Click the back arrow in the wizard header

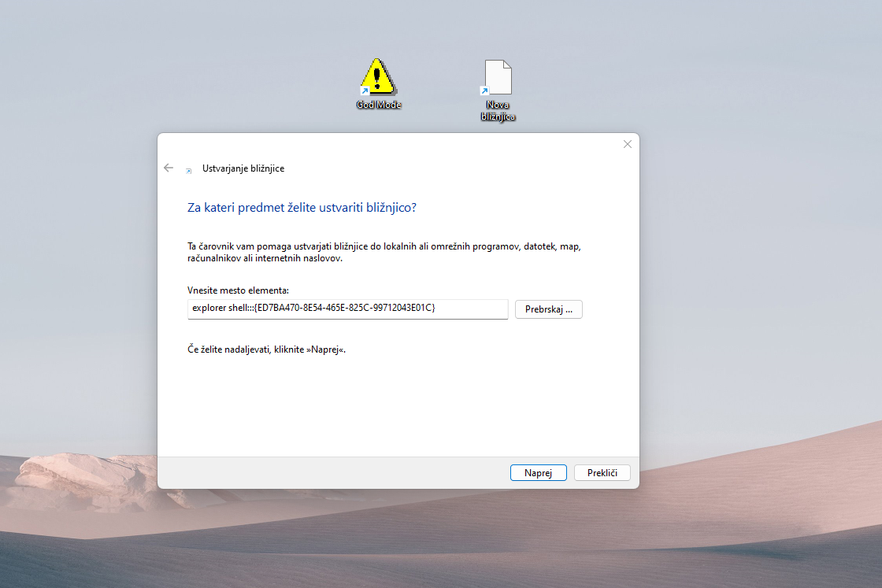(169, 168)
